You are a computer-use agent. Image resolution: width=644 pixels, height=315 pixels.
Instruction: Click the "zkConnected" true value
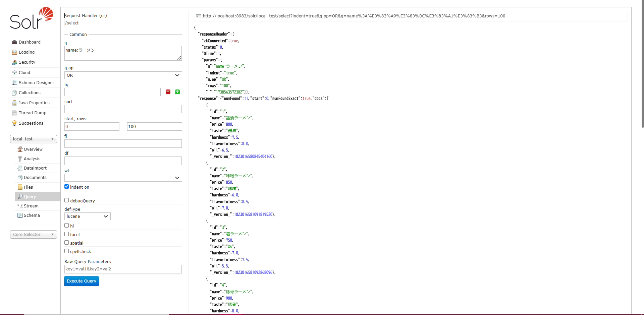(x=234, y=41)
